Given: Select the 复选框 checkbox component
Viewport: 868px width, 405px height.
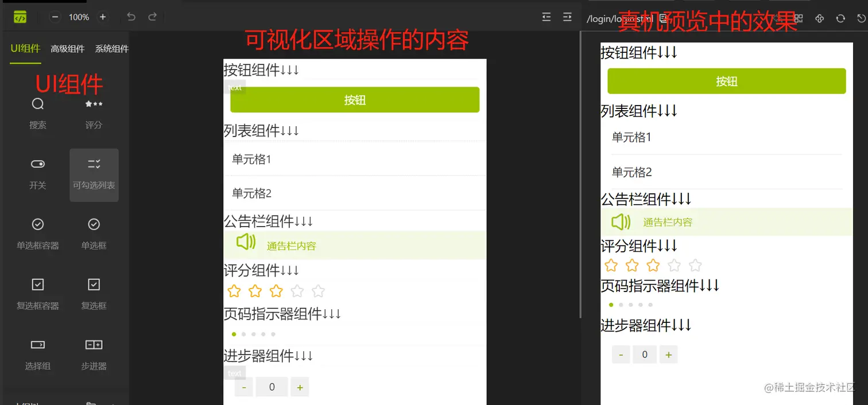Looking at the screenshot, I should [x=94, y=293].
